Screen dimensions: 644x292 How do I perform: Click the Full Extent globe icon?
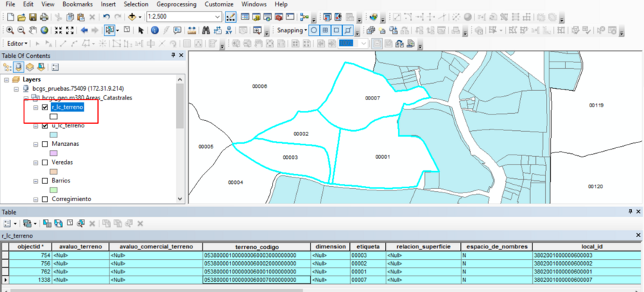tap(44, 30)
